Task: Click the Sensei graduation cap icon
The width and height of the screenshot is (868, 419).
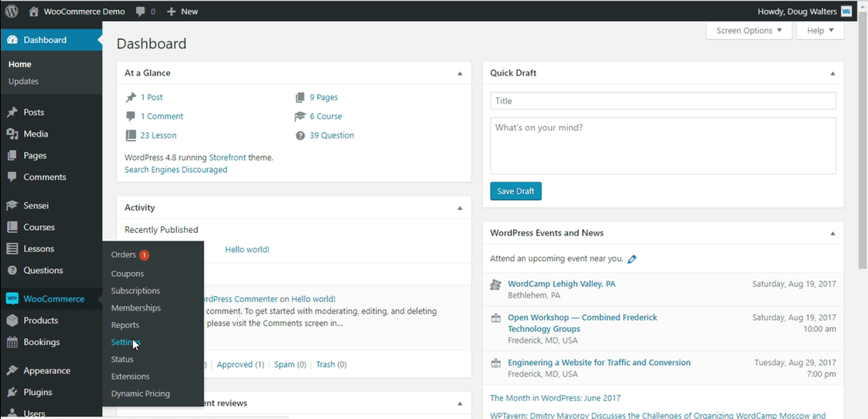Action: (12, 205)
